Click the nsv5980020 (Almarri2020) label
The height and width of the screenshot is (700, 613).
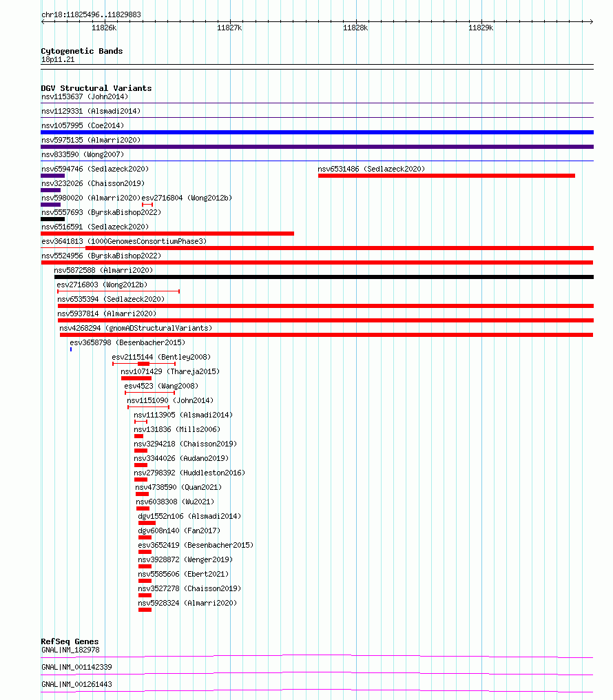(x=91, y=198)
